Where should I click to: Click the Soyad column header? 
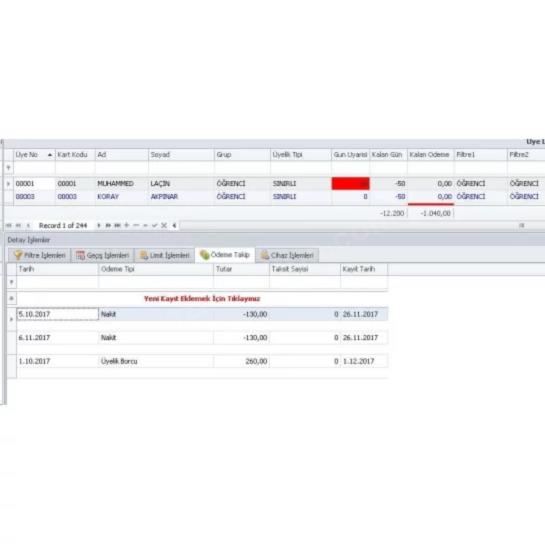(x=181, y=155)
